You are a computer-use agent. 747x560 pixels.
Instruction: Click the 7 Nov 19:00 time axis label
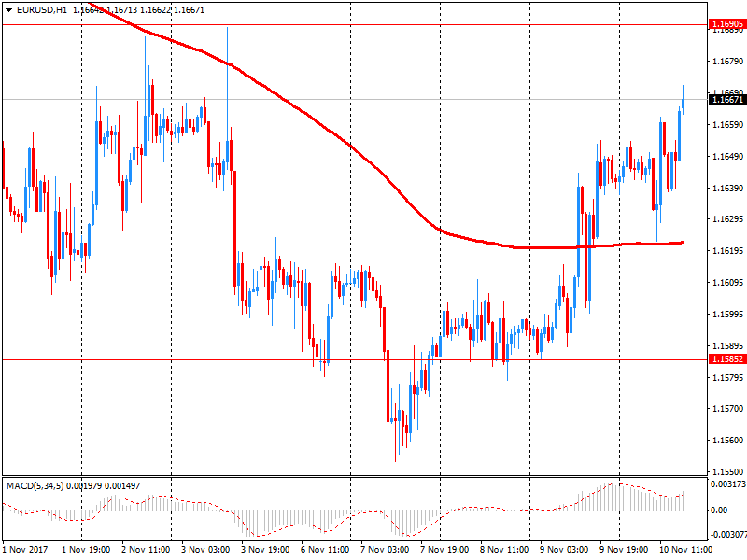tap(444, 549)
